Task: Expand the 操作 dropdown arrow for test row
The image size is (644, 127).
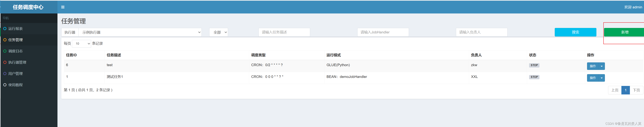Action: pyautogui.click(x=601, y=66)
